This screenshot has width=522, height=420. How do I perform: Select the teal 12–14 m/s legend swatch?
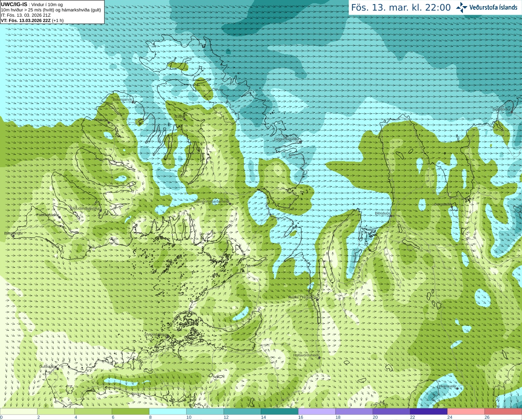coord(242,411)
